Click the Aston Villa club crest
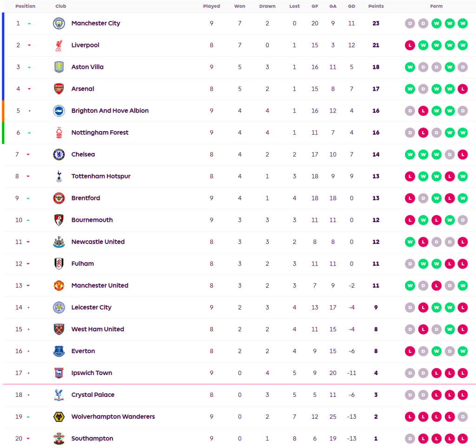 click(x=59, y=67)
